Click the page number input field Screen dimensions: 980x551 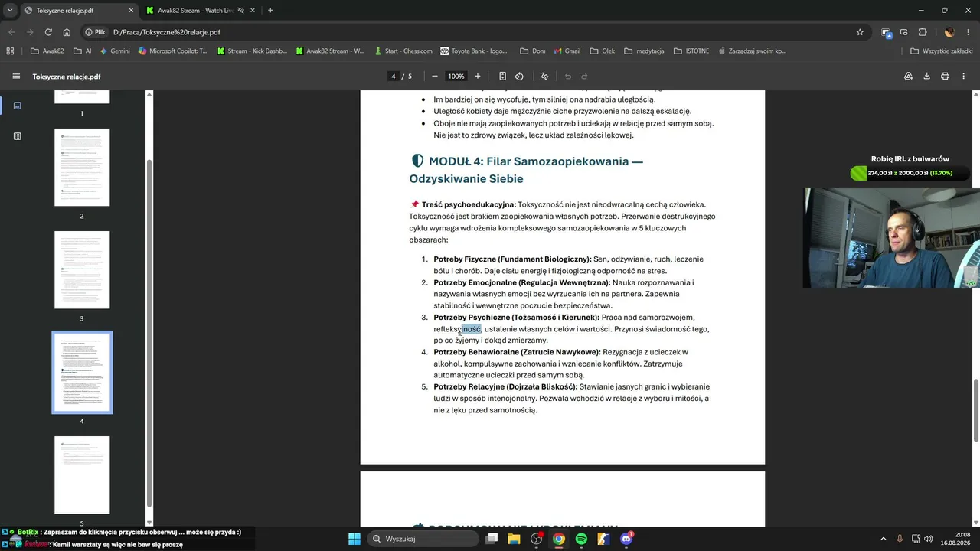[x=394, y=77]
